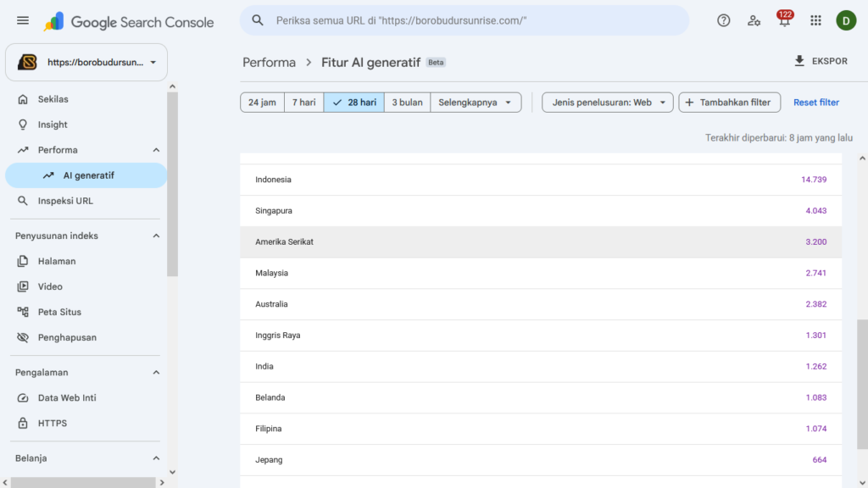Click the Google Search Console logo
This screenshot has height=488, width=868.
click(129, 21)
